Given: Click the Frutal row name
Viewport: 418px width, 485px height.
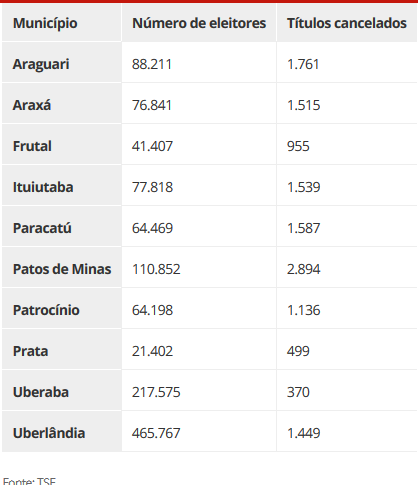Looking at the screenshot, I should (62, 146).
